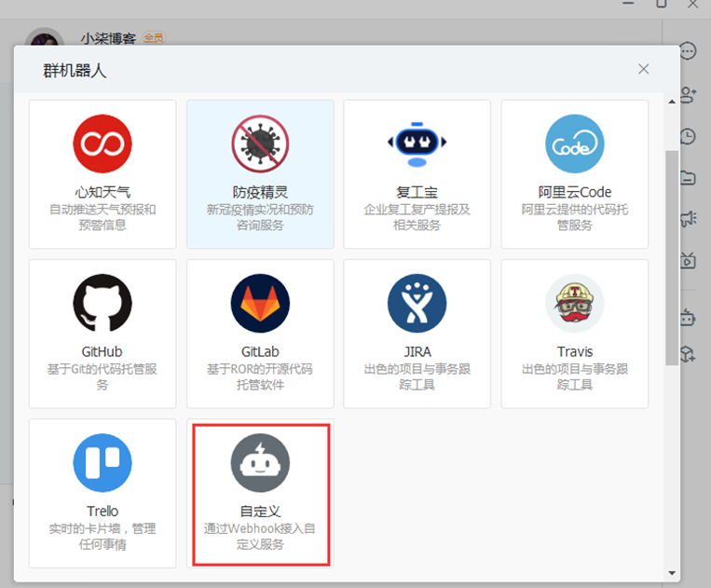Select the 自定义 custom robot icon
This screenshot has width=711, height=588.
pos(260,462)
